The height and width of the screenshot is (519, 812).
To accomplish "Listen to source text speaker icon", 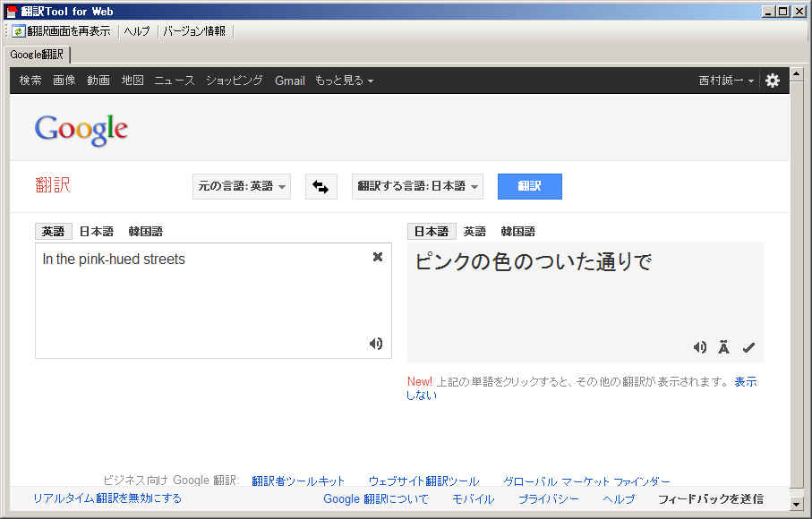I will [x=376, y=344].
